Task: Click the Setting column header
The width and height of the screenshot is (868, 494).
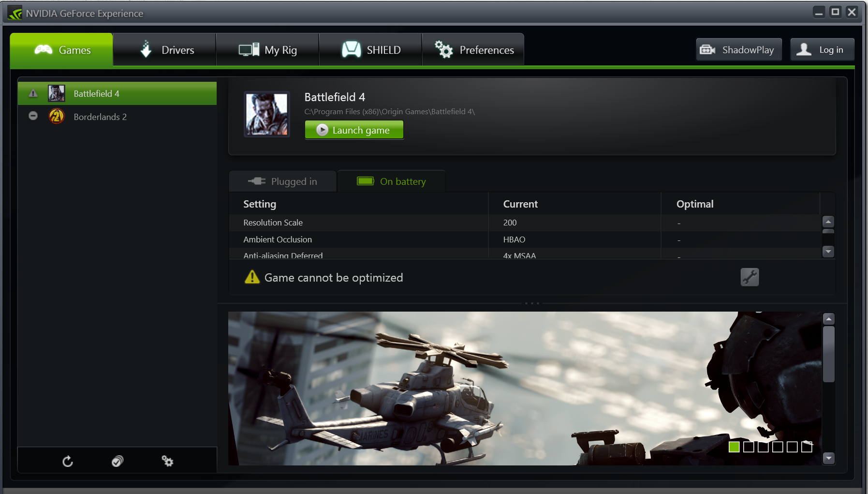Action: click(260, 204)
